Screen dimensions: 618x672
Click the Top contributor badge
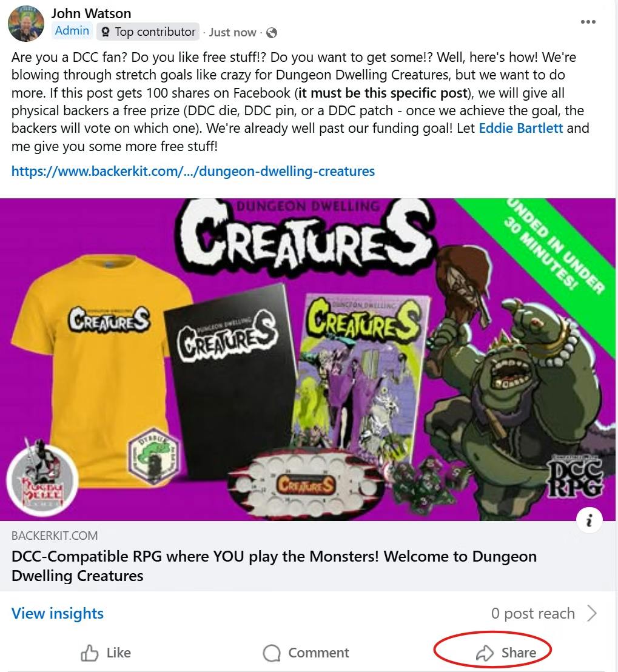(x=149, y=32)
